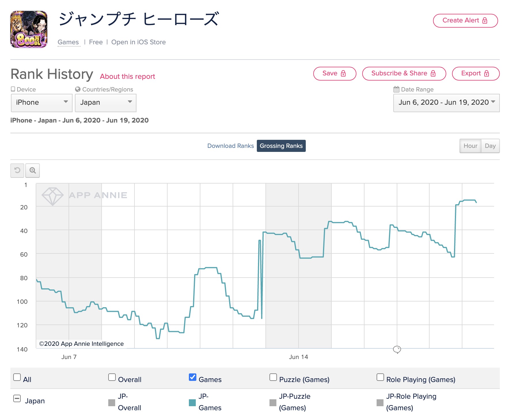The height and width of the screenshot is (420, 505).
Task: Open About this report link
Action: pyautogui.click(x=128, y=77)
